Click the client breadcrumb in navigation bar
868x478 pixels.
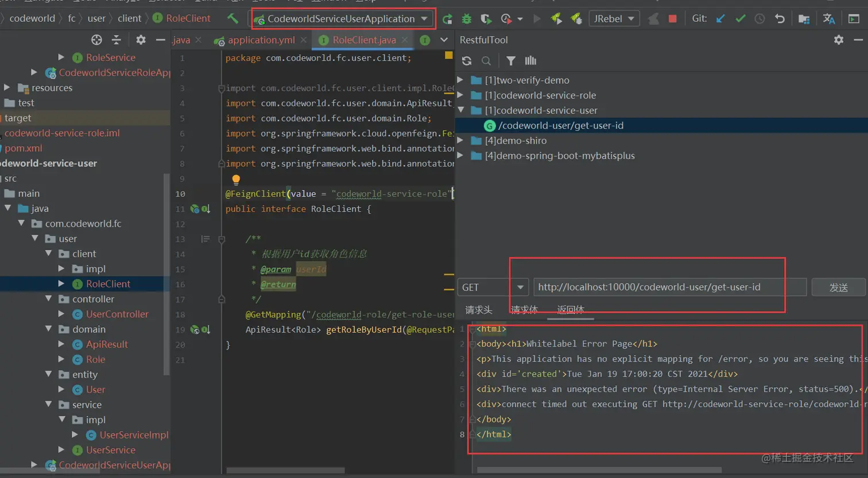129,18
